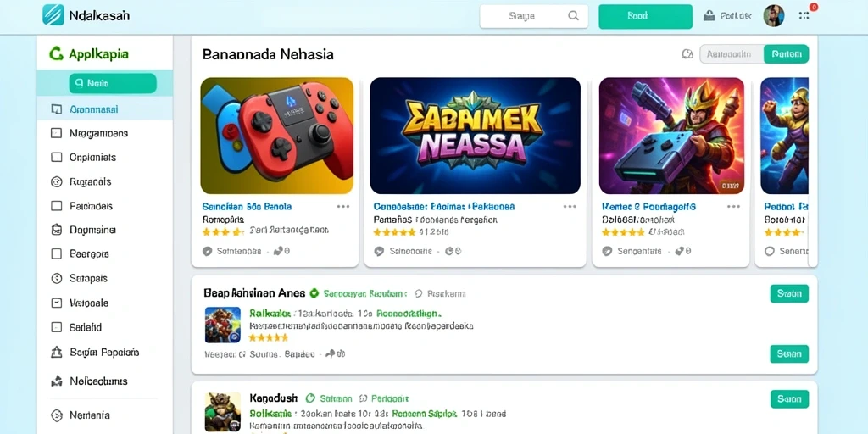
Task: Select the Nentania sidebar item
Action: point(104,415)
